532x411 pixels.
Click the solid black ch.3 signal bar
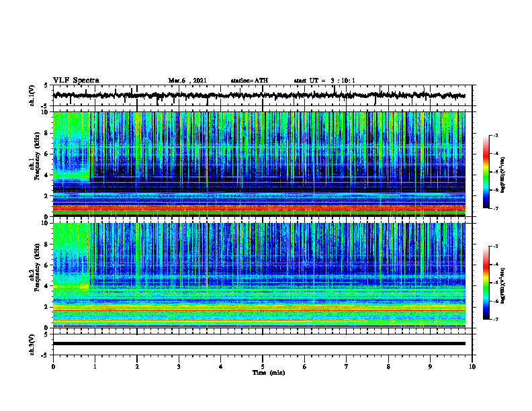tap(259, 344)
